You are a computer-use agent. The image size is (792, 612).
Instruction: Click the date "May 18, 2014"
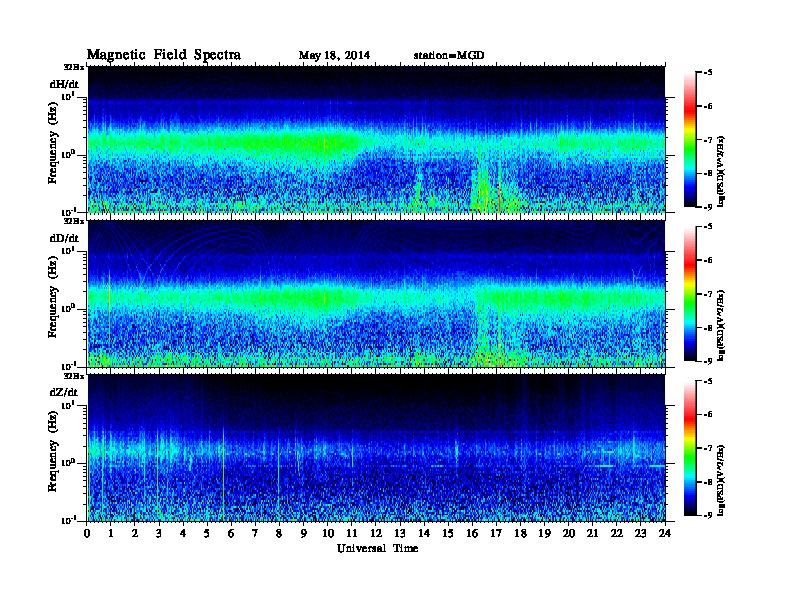coord(334,55)
